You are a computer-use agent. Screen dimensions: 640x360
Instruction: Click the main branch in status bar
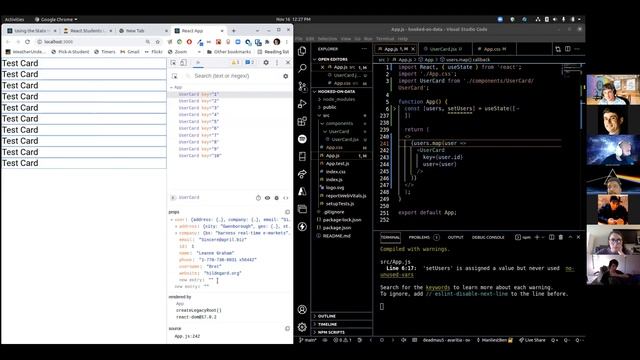click(x=308, y=340)
